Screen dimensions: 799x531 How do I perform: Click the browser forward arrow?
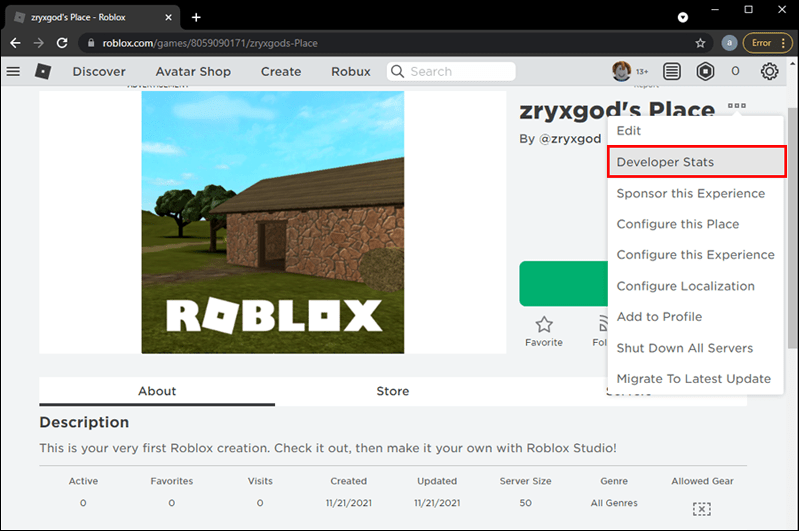tap(39, 43)
